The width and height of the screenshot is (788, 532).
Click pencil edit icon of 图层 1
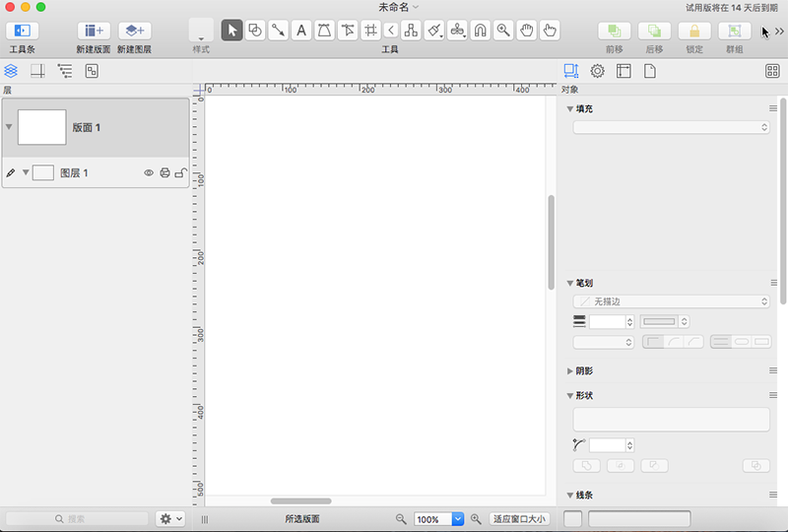click(11, 173)
